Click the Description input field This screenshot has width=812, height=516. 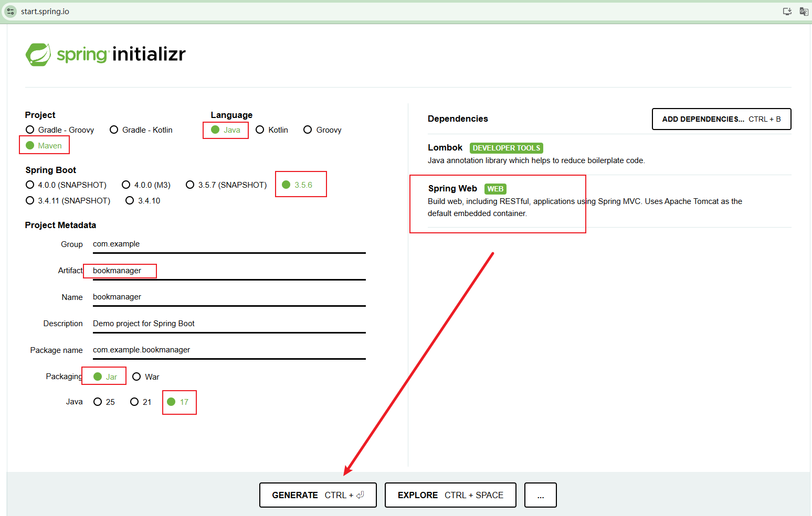[x=229, y=324]
